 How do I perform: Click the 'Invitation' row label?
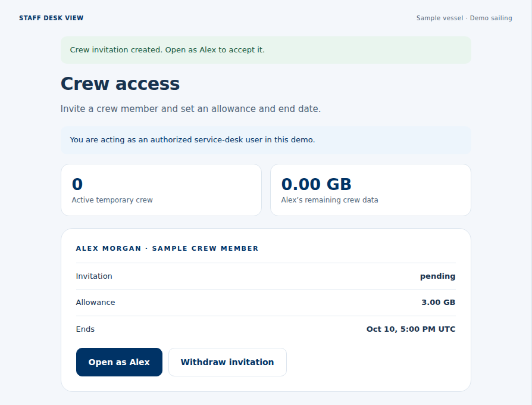(x=94, y=276)
